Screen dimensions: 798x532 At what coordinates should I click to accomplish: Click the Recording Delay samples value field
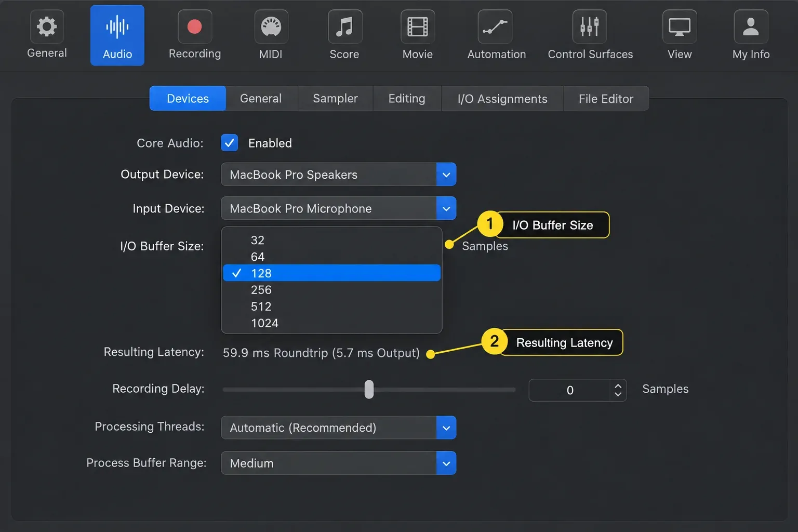[x=569, y=390]
